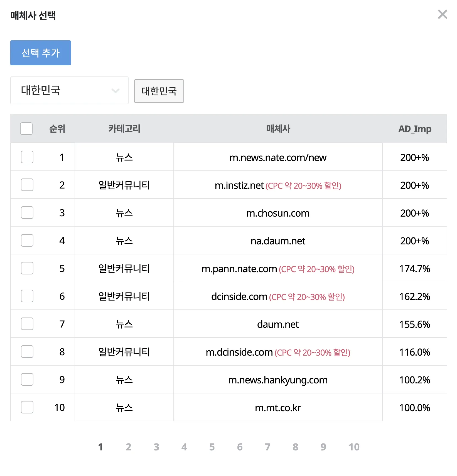Check the box for m.news.nate.com/new
This screenshot has height=476, width=457.
pyautogui.click(x=27, y=157)
